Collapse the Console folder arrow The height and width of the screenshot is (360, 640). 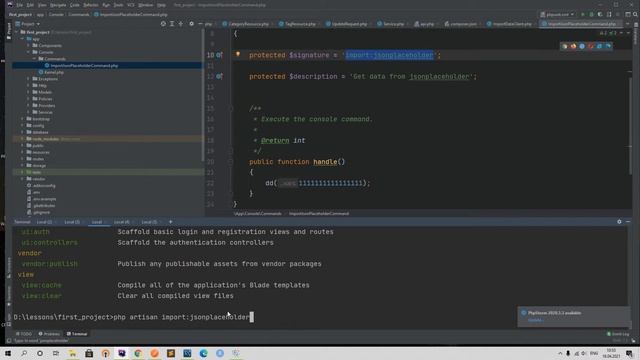29,52
